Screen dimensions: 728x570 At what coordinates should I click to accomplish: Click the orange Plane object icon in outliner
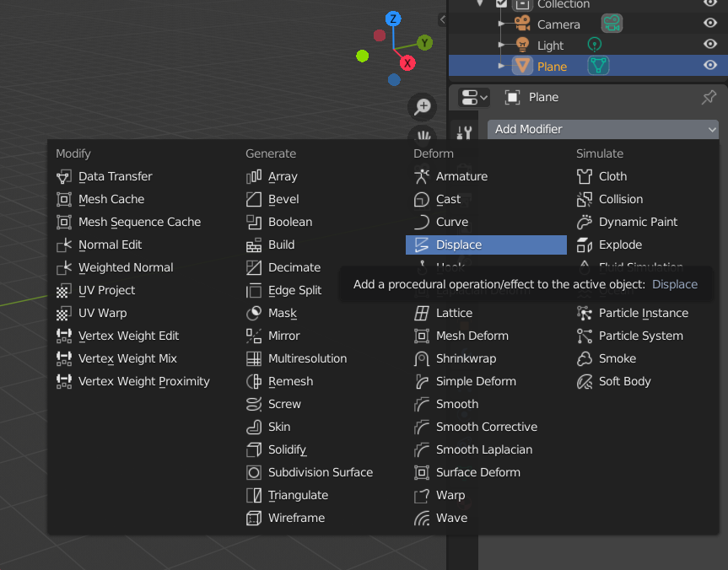522,65
